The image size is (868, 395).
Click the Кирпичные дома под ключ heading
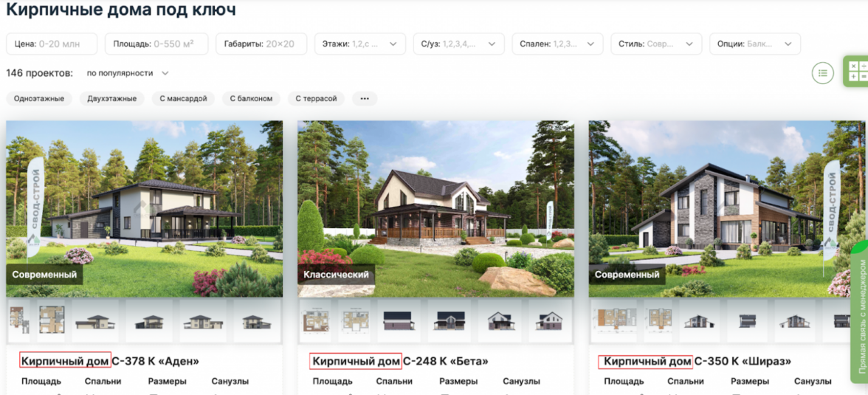pyautogui.click(x=121, y=10)
